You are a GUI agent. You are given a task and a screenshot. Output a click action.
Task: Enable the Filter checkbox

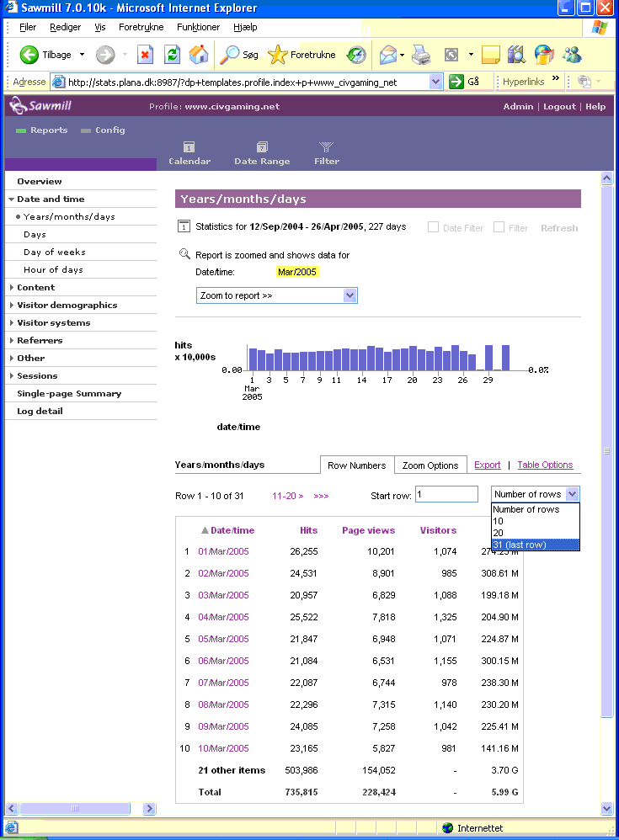499,228
